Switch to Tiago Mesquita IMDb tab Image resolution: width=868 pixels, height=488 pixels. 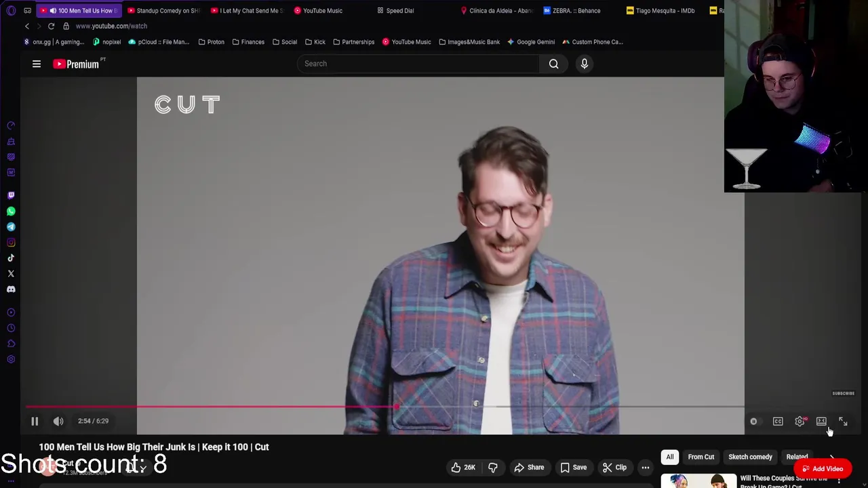[x=661, y=11]
